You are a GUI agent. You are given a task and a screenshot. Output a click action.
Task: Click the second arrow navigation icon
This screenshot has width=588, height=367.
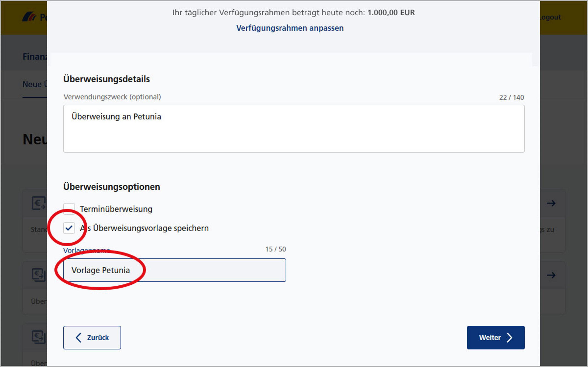click(x=553, y=275)
